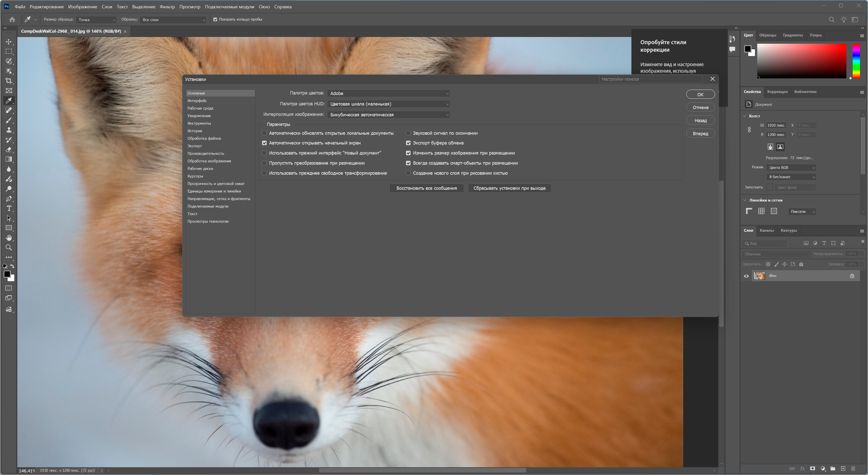
Task: Expand the 'Режим' Цвета RGB dropdown
Action: pyautogui.click(x=791, y=168)
